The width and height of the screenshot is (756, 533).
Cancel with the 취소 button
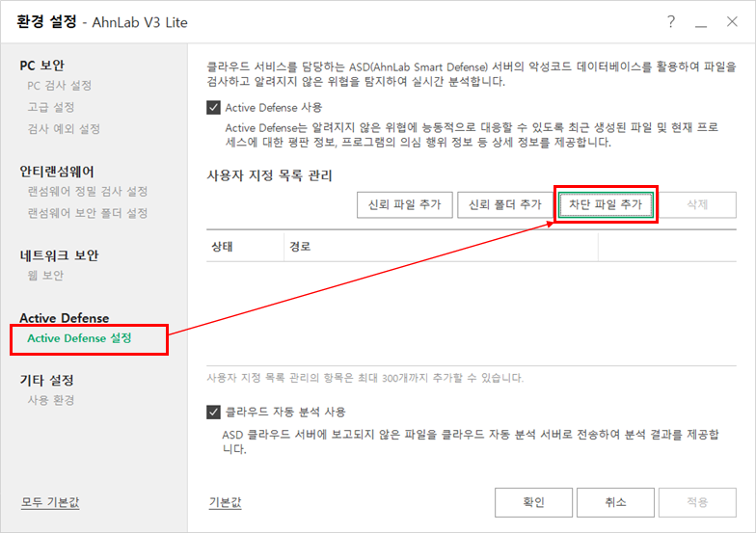point(615,503)
